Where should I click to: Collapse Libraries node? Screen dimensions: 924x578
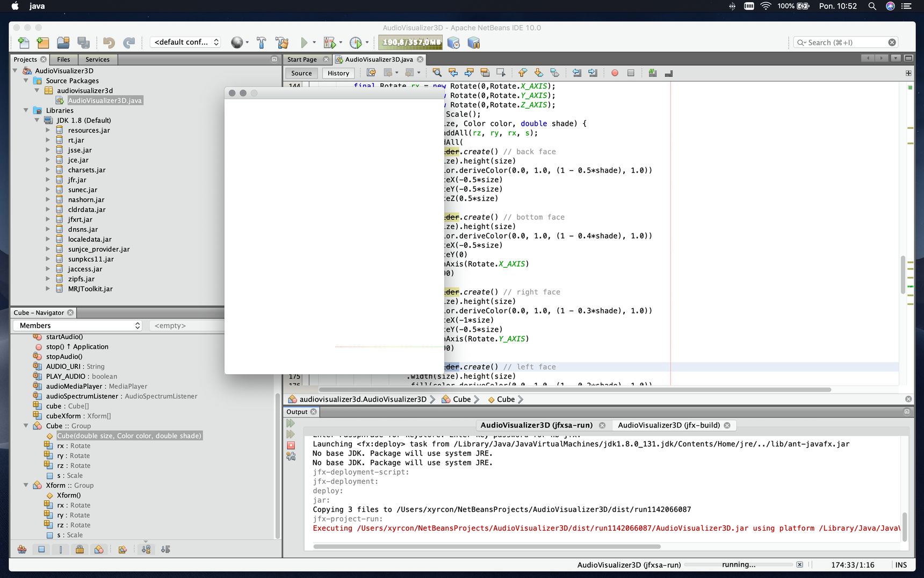26,110
